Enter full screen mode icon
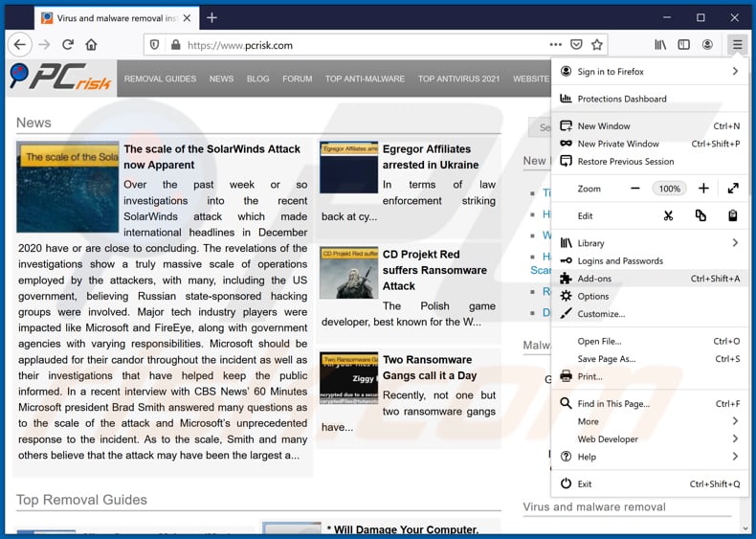The height and width of the screenshot is (539, 756). point(733,189)
